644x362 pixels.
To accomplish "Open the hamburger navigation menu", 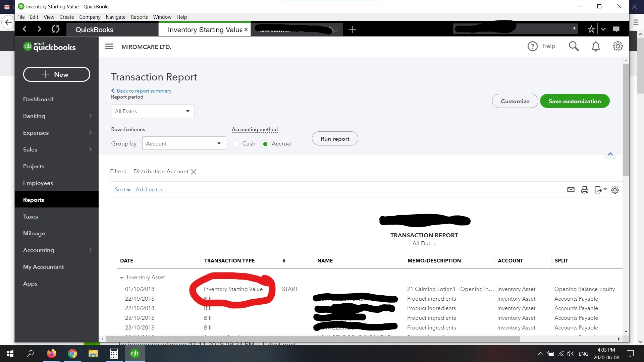I will click(x=109, y=46).
